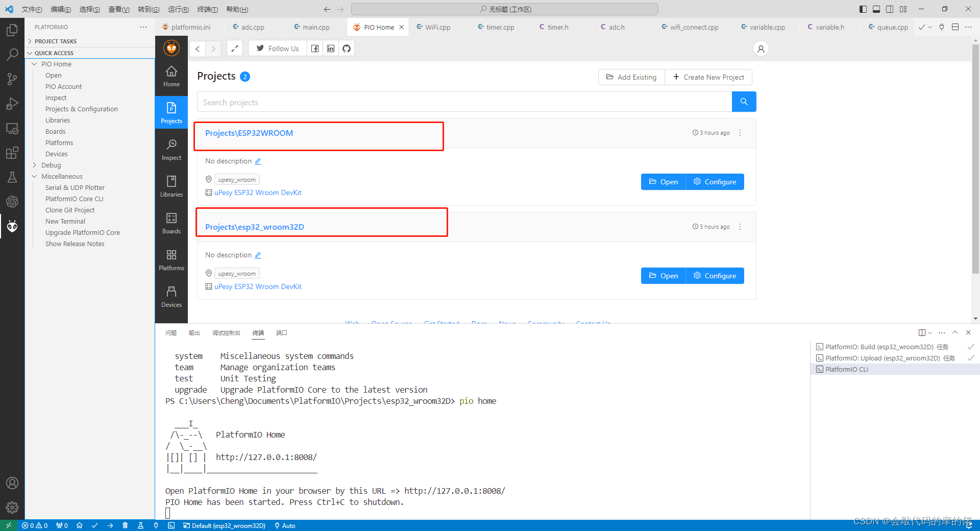Open the Extensions view in activity bar
This screenshot has height=531, width=980.
12,153
